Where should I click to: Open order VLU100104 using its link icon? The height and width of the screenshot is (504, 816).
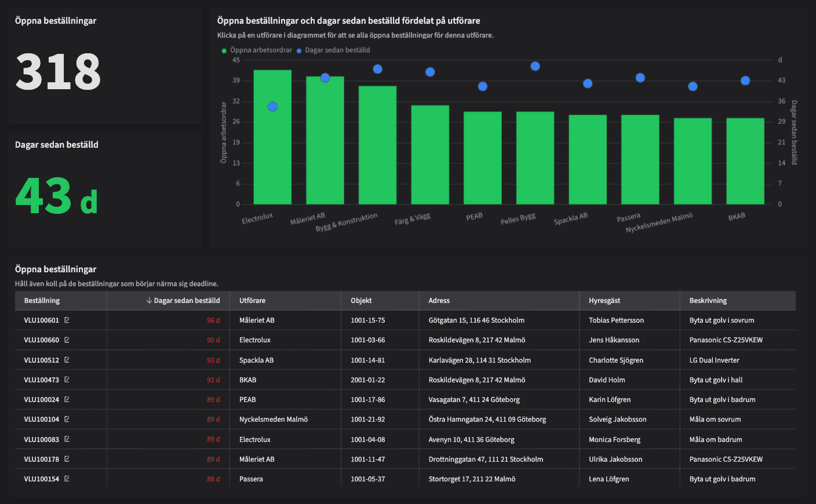point(67,419)
